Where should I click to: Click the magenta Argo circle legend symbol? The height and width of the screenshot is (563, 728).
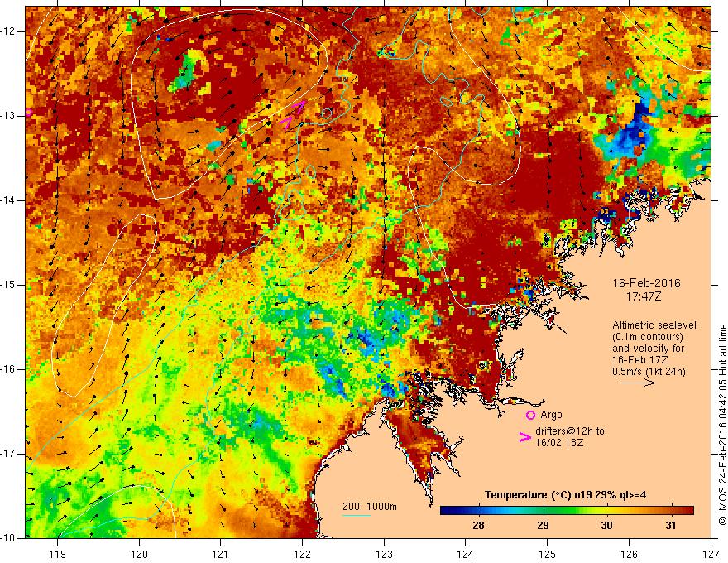click(530, 416)
